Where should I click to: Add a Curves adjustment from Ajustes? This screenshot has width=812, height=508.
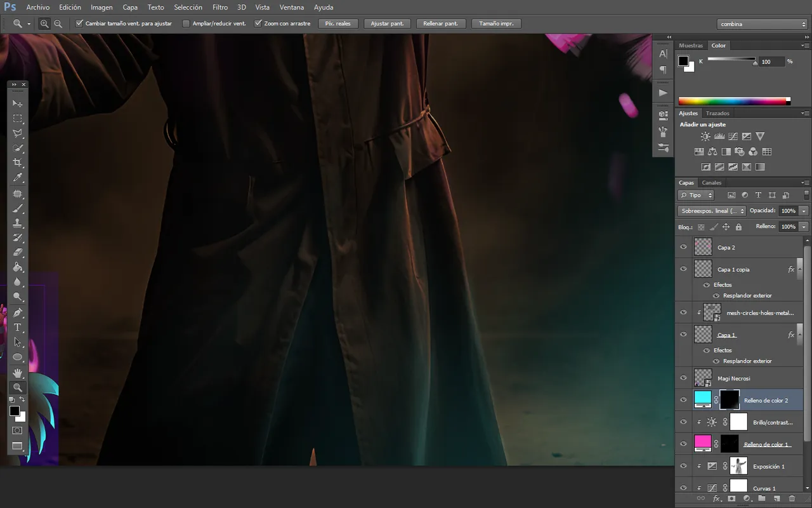[x=733, y=137]
